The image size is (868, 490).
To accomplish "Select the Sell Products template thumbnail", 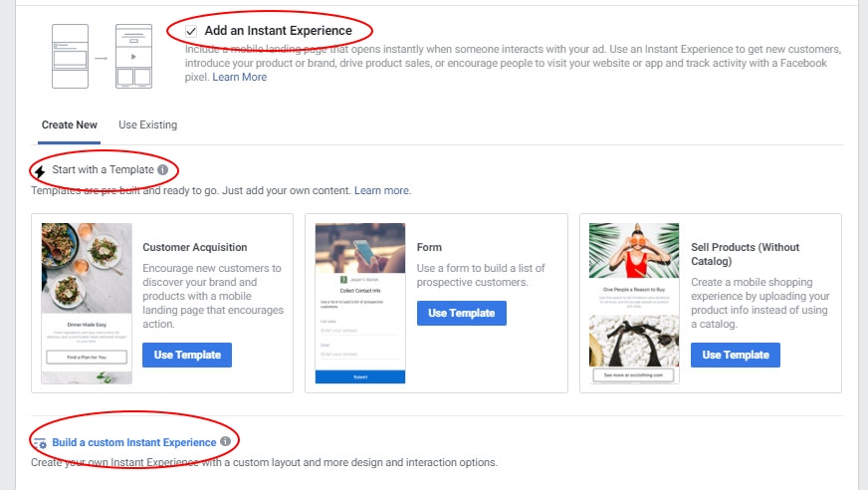I will pos(634,304).
